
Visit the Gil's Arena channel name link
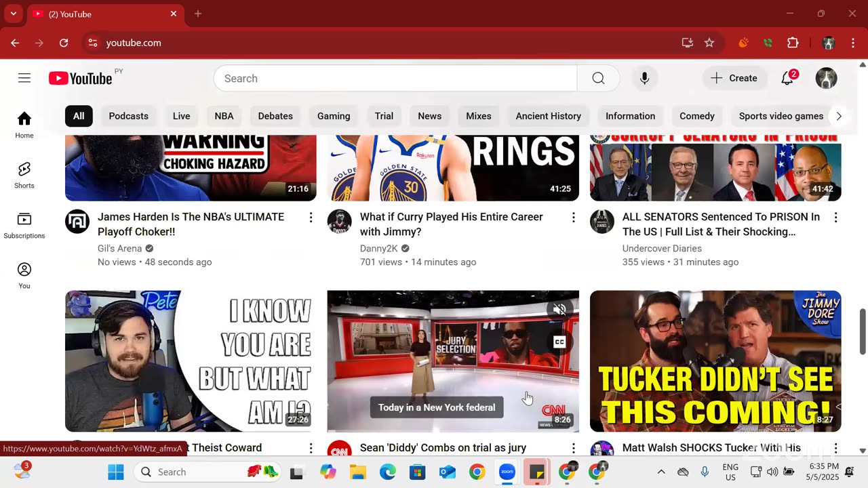pyautogui.click(x=119, y=249)
